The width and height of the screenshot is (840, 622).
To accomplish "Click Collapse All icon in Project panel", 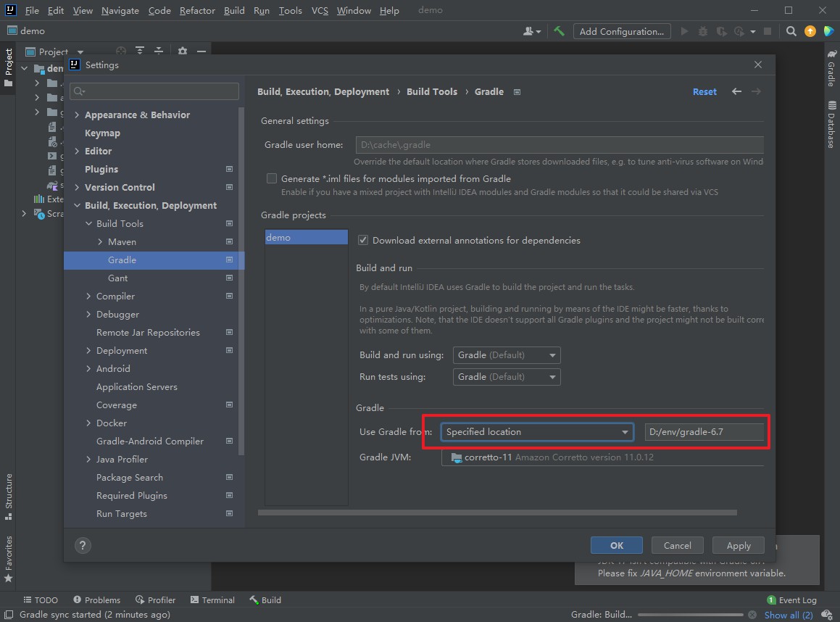I will click(159, 51).
